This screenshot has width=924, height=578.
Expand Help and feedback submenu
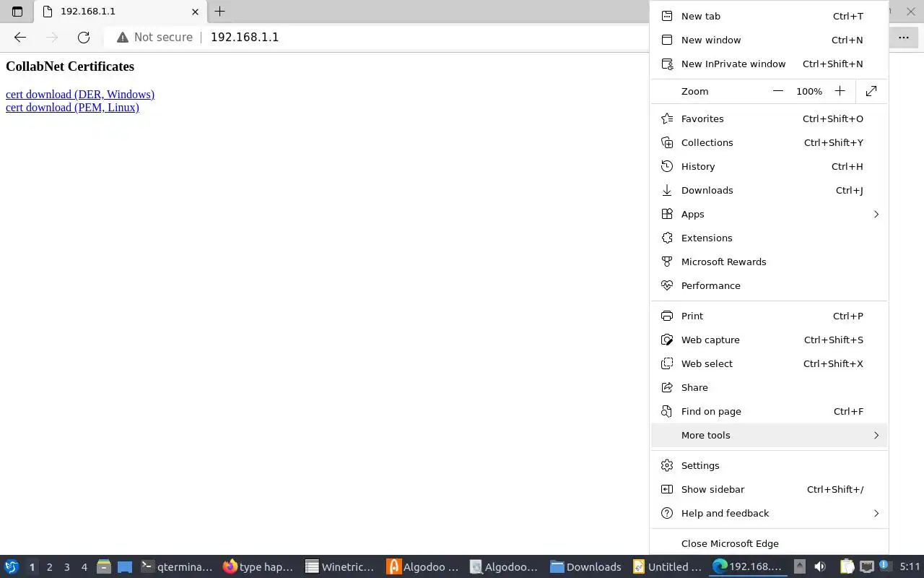coord(769,513)
